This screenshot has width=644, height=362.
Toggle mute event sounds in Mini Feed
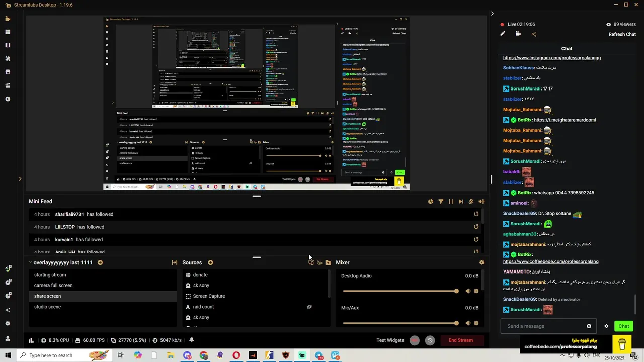point(471,202)
